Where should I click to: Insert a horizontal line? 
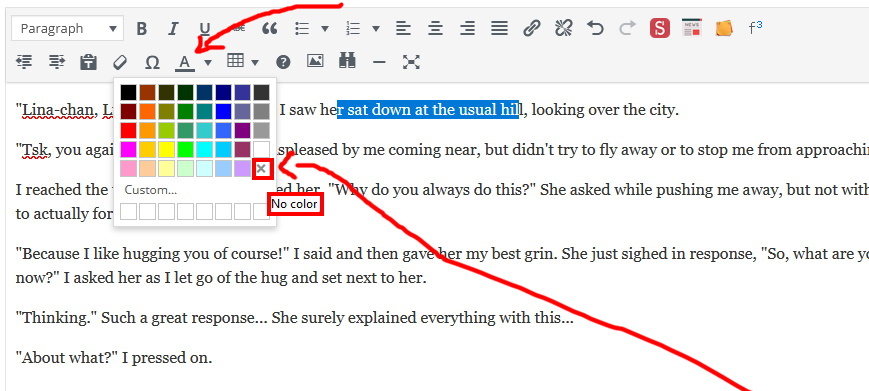pyautogui.click(x=379, y=63)
